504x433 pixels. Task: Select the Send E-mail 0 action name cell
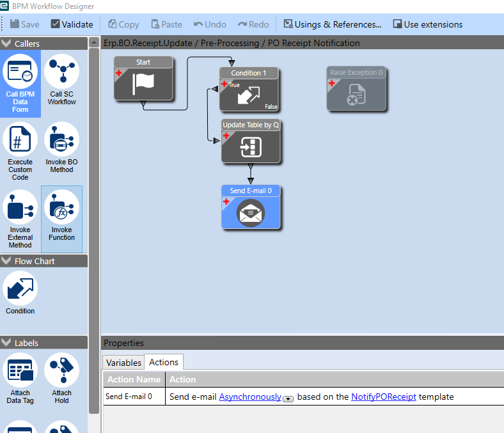[x=134, y=397]
